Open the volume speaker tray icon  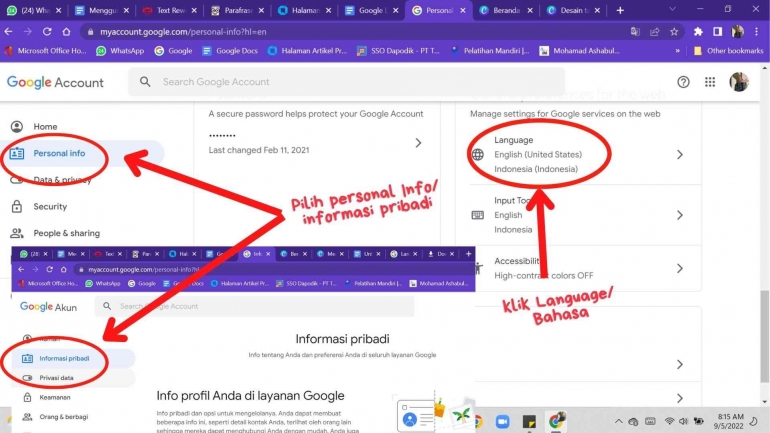coord(683,421)
